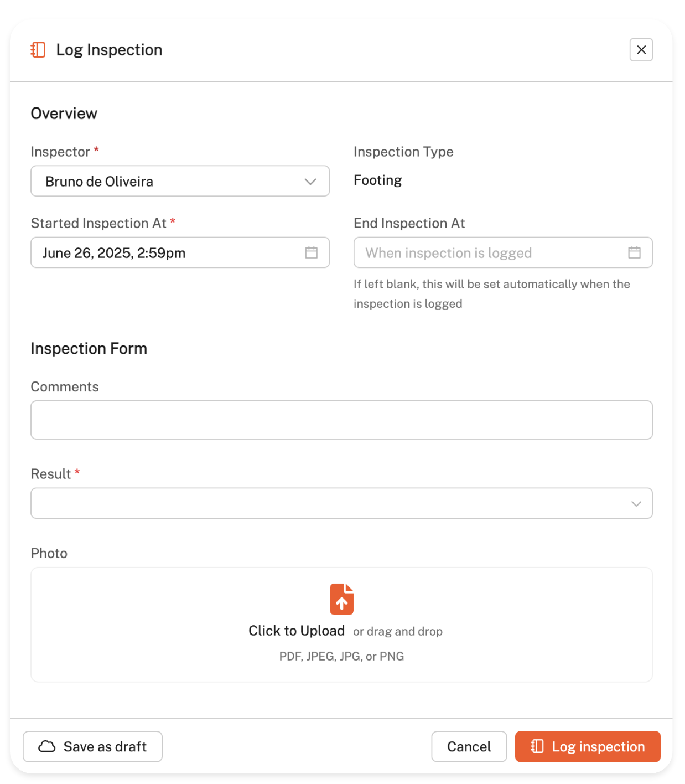Click the cloud icon on Save as draft
Image resolution: width=685 pixels, height=784 pixels.
point(47,747)
